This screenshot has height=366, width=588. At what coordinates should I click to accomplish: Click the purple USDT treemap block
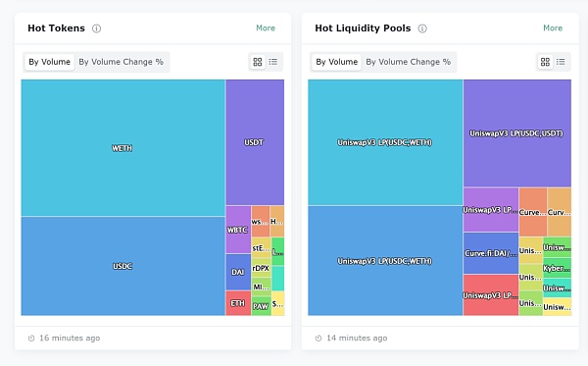click(255, 142)
